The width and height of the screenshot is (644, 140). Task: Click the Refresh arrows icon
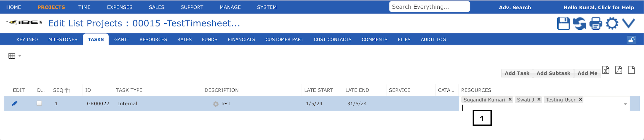click(x=580, y=23)
